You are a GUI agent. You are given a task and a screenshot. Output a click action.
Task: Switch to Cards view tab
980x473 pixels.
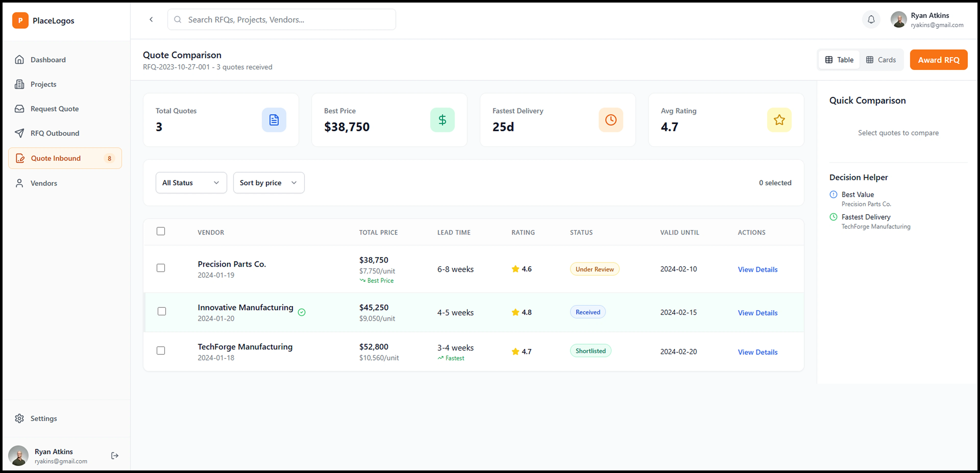tap(881, 60)
